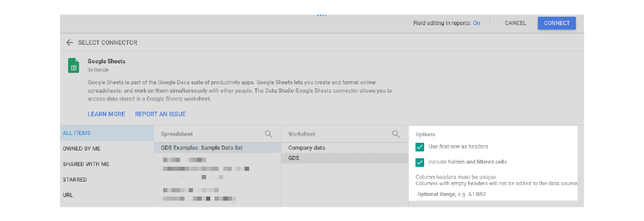Toggle Field editing in reports On

pyautogui.click(x=476, y=23)
